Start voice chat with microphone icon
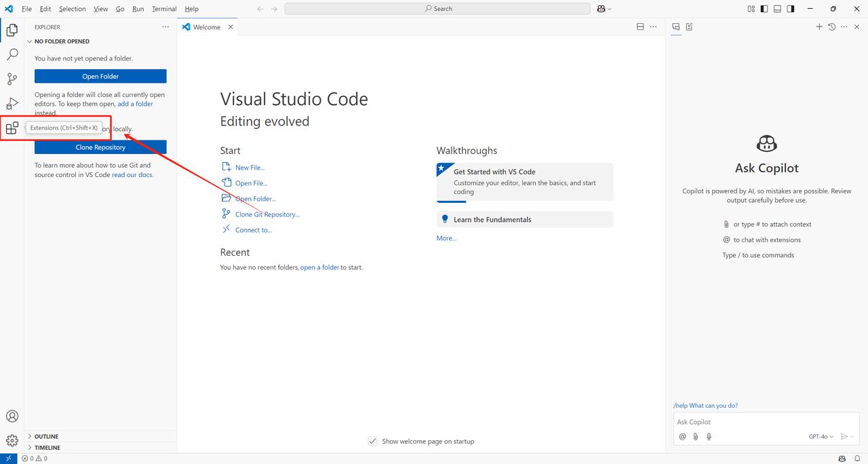Viewport: 868px width, 464px height. pos(709,437)
